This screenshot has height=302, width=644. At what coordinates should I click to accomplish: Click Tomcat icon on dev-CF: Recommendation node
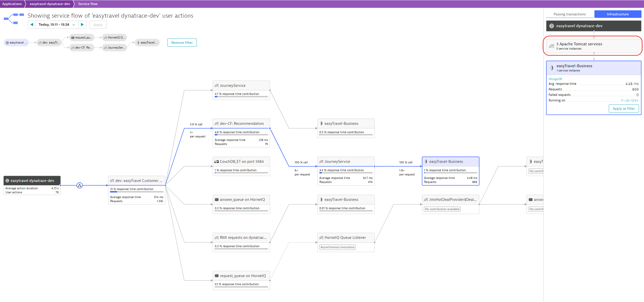[217, 124]
